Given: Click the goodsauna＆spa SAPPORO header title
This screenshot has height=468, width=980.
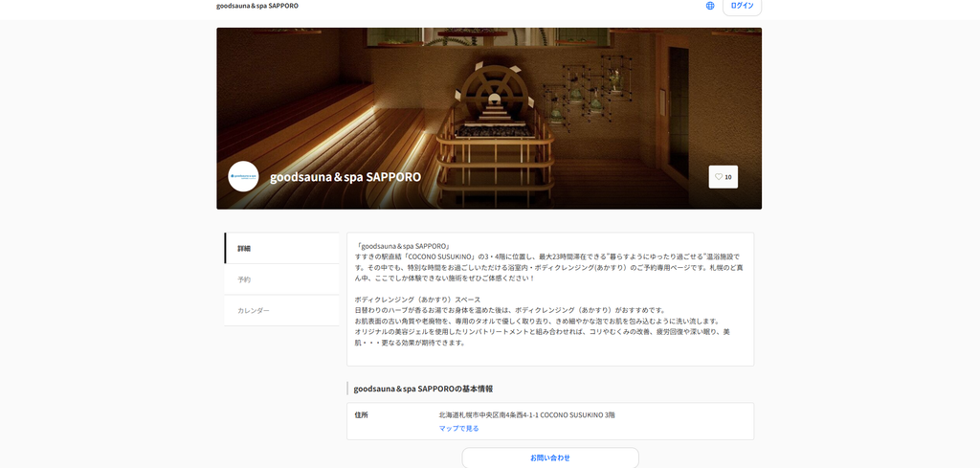Looking at the screenshot, I should (257, 6).
